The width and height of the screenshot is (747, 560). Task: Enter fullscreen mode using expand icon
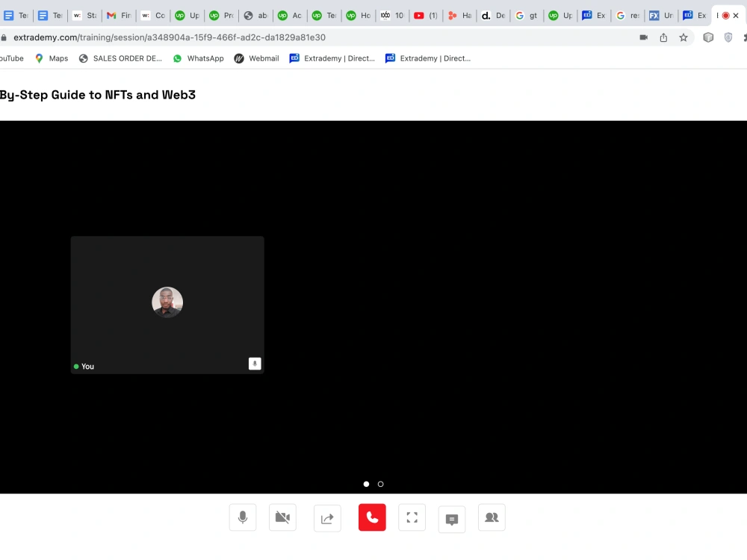click(412, 517)
